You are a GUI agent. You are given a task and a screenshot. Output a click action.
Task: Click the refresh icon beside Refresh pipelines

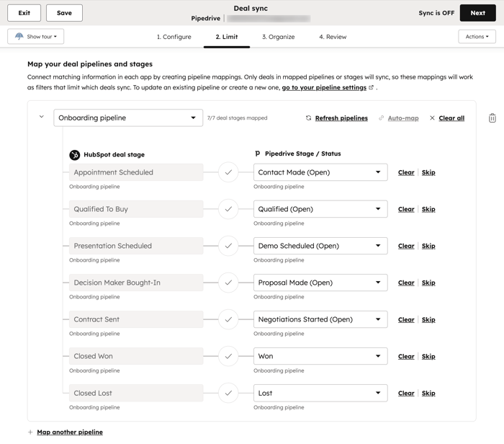click(309, 118)
